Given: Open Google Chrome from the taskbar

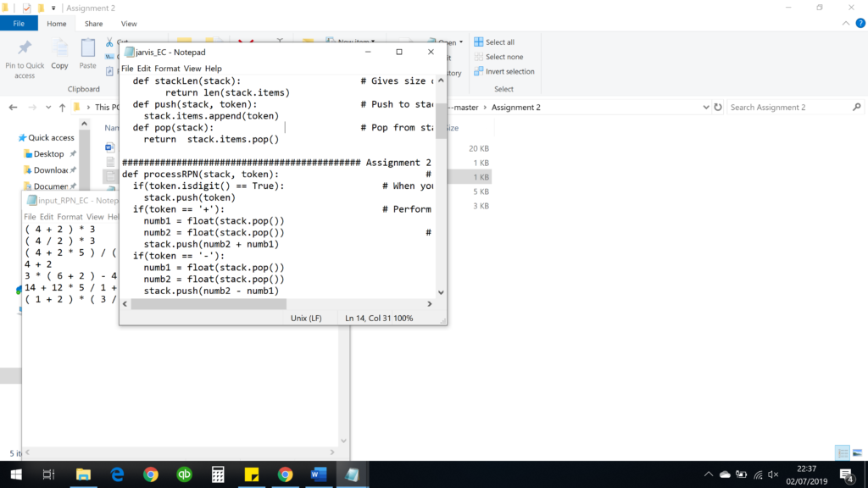Looking at the screenshot, I should 151,473.
